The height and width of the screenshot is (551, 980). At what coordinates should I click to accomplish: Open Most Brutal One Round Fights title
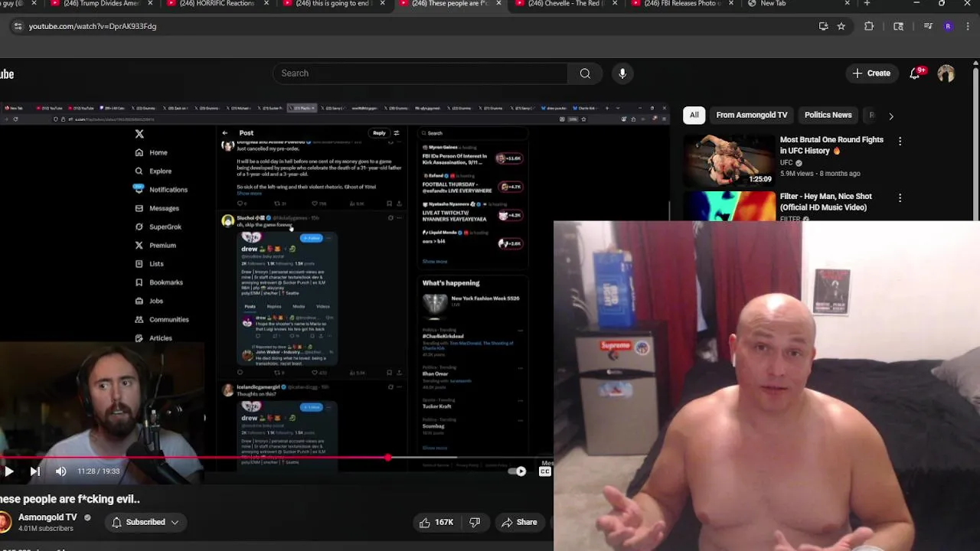[x=831, y=145]
